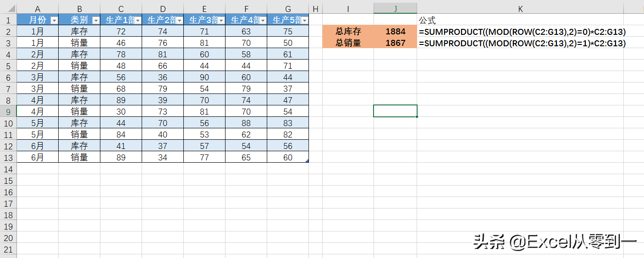Select value 37 in cell G7
Screen dimensions: 644x258
point(288,89)
